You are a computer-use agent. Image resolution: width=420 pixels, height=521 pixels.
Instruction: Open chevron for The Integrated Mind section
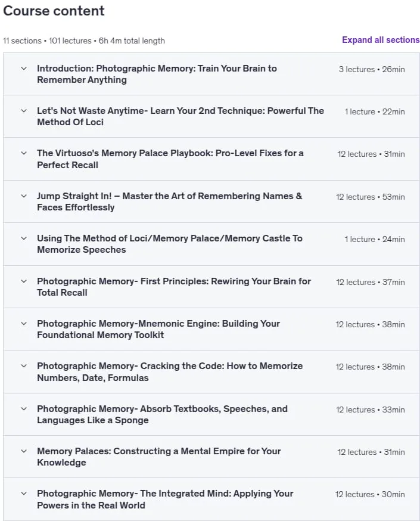(24, 494)
